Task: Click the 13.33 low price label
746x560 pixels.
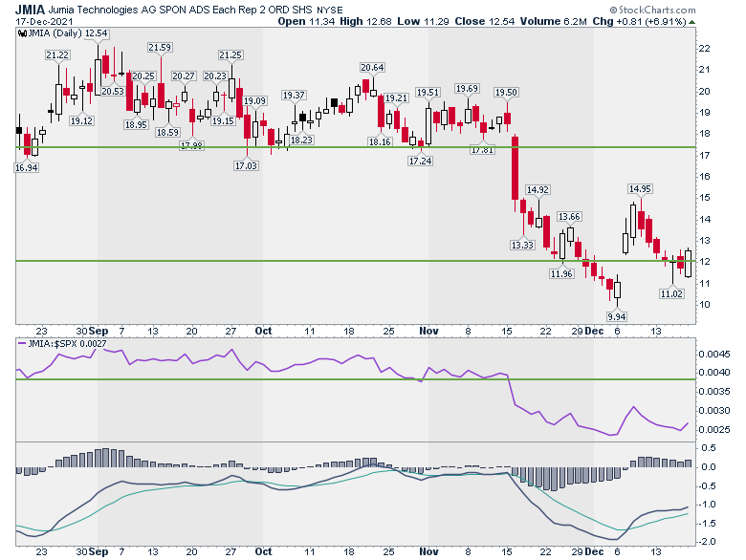Action: pos(522,245)
